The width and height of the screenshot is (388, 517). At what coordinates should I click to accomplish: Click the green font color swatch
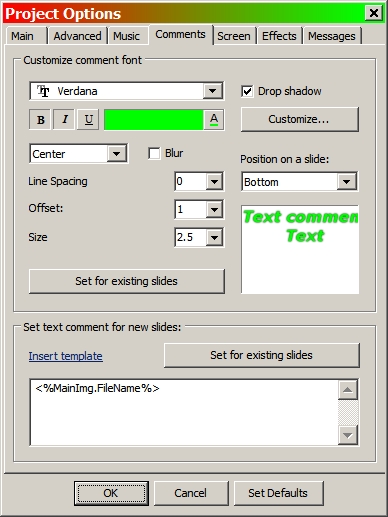[x=154, y=120]
